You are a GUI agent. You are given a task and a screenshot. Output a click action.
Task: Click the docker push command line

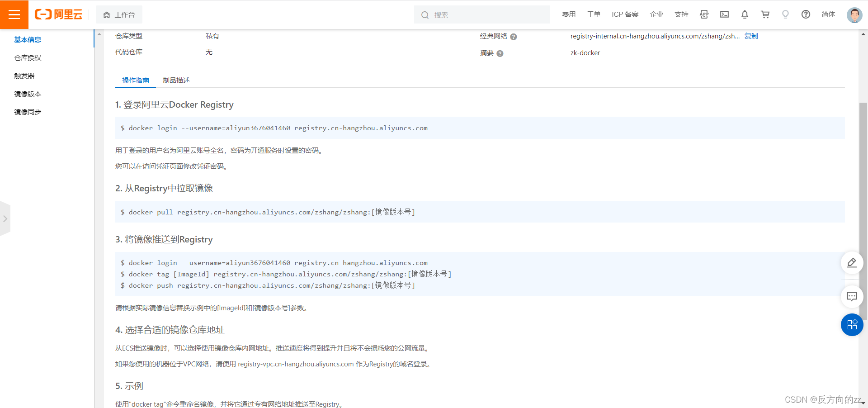click(268, 285)
